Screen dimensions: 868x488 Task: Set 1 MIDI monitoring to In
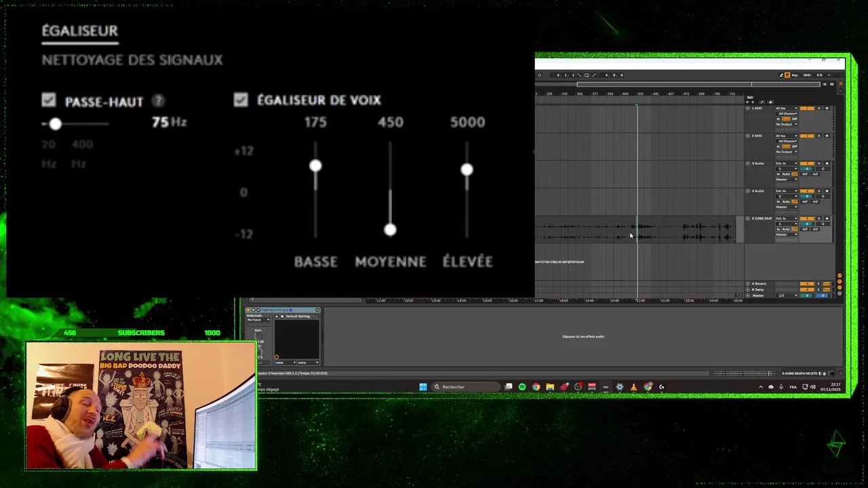[x=778, y=119]
